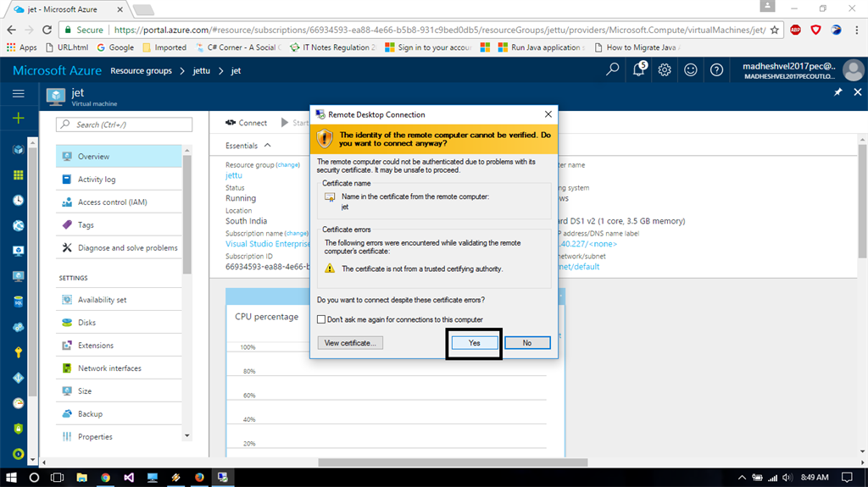Open Properties settings
The image size is (868, 487).
point(119,436)
